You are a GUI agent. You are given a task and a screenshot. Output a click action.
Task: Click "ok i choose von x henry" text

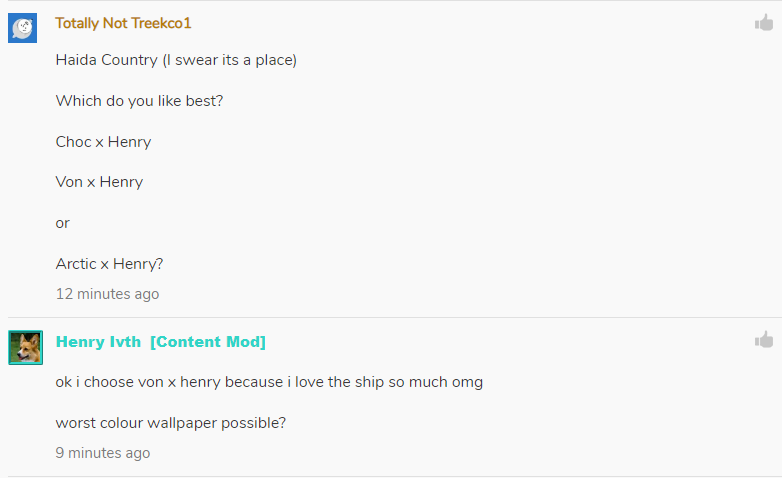pos(138,382)
